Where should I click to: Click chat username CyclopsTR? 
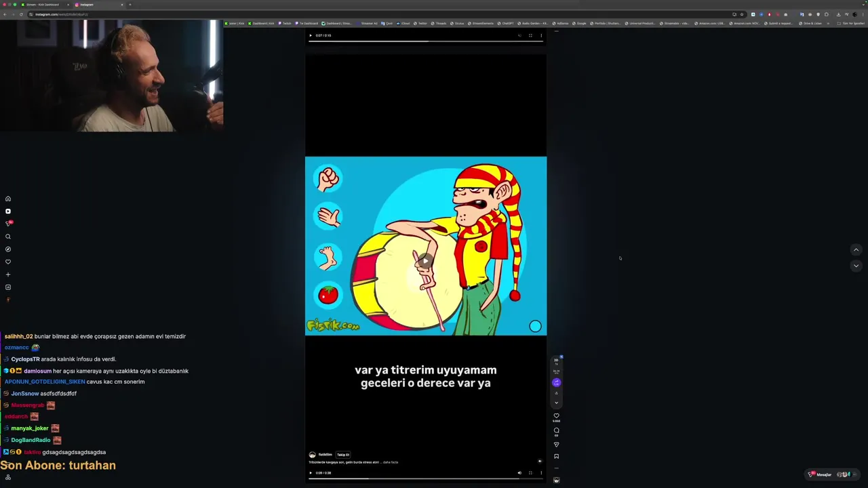point(26,359)
